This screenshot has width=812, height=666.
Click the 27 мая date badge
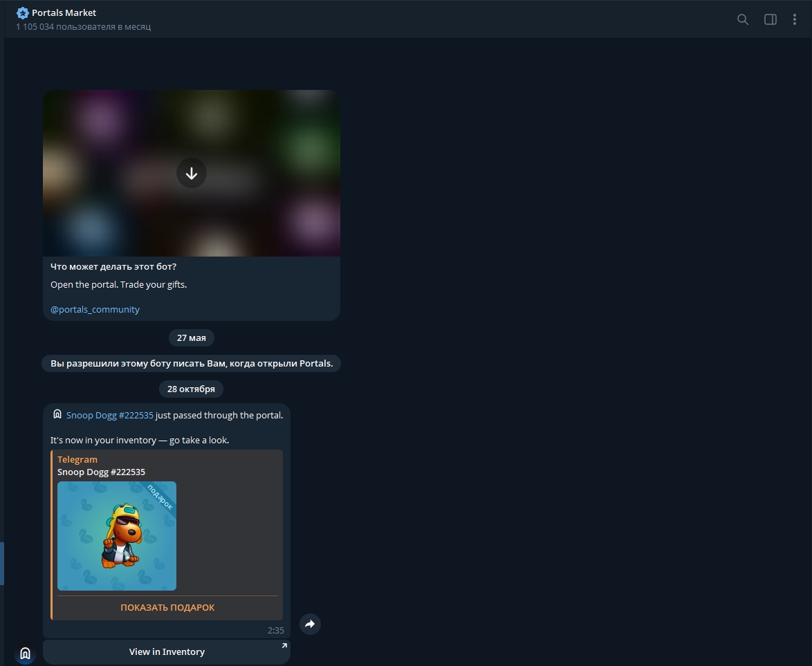click(x=192, y=338)
